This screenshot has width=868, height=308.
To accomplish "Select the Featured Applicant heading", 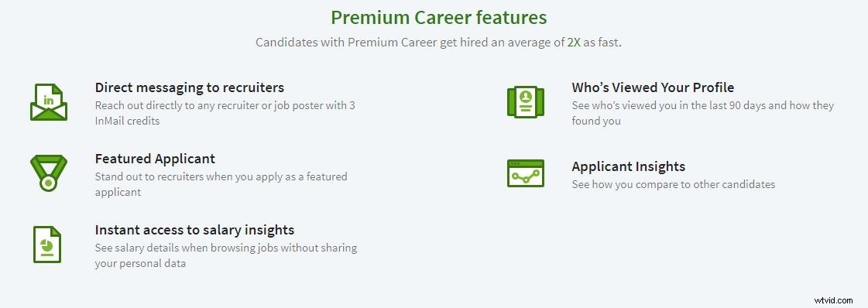I will point(155,159).
